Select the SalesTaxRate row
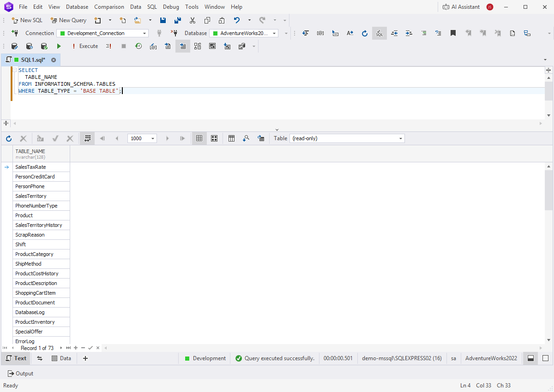554x392 pixels. tap(42, 167)
